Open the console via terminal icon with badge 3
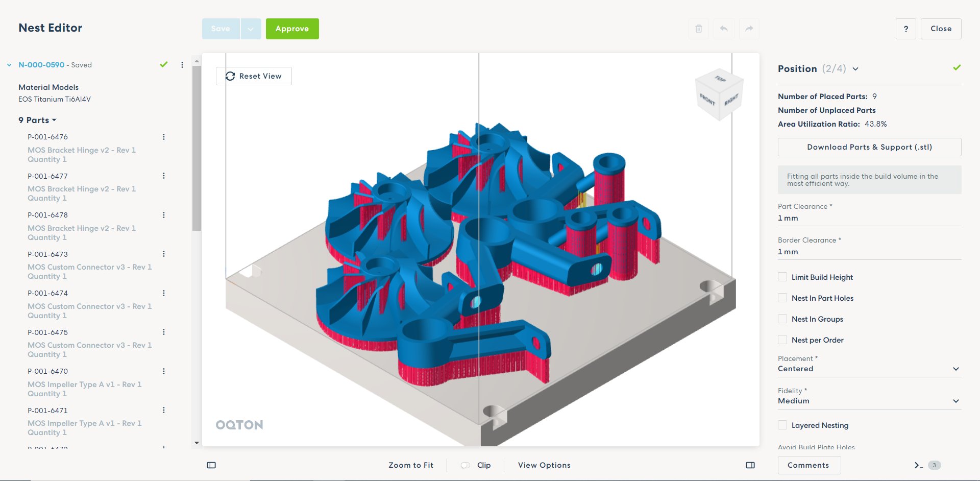 pyautogui.click(x=919, y=465)
